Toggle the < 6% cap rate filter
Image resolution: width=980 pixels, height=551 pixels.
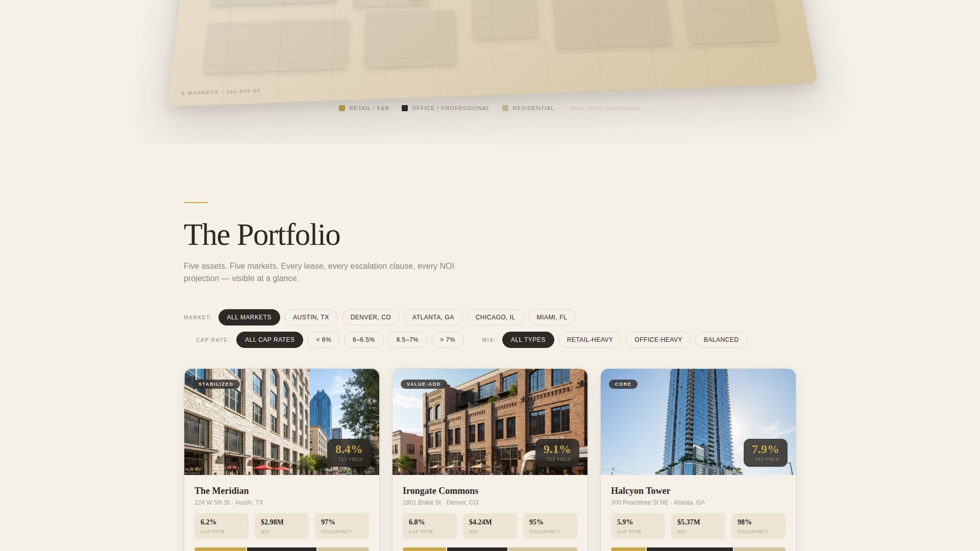pos(323,339)
